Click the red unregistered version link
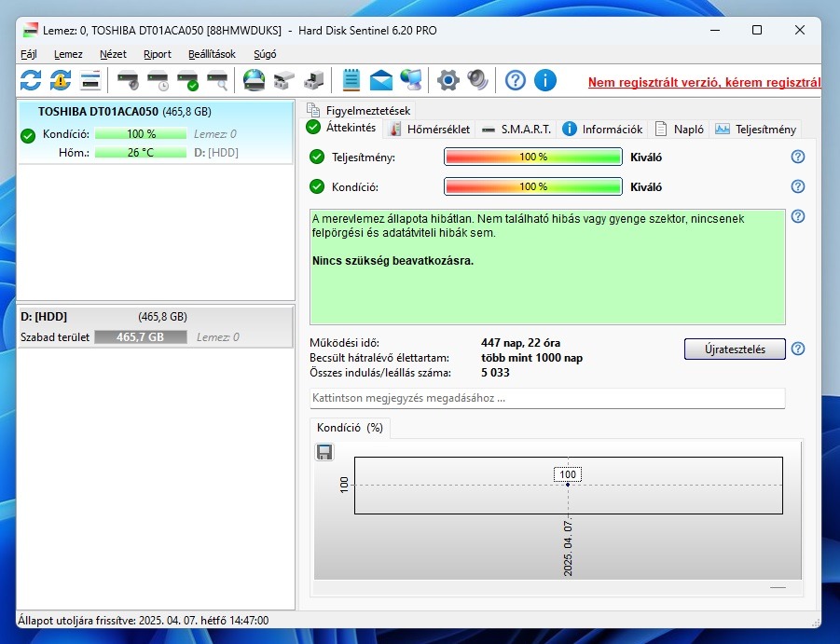Screen dimensions: 840x644 (x=704, y=82)
